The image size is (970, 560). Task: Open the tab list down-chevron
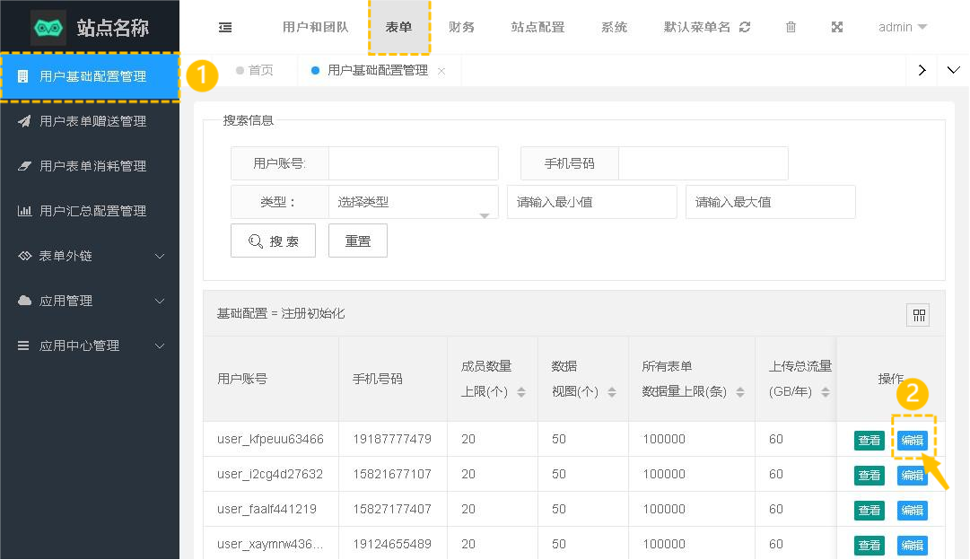point(953,70)
